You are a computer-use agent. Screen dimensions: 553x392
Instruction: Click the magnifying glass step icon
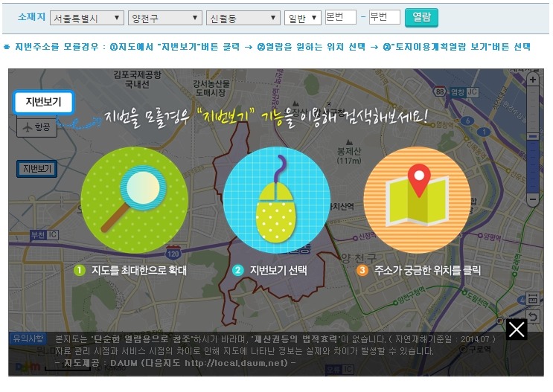135,200
